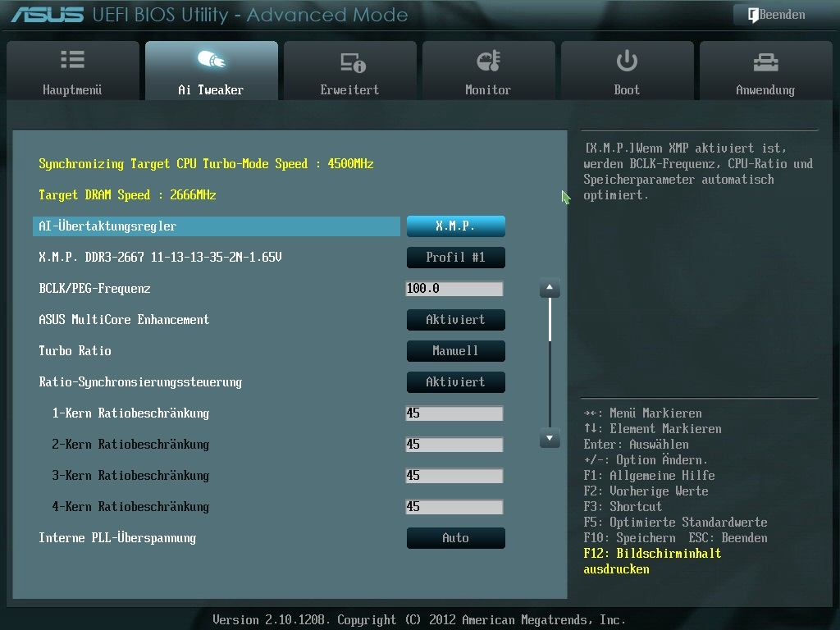
Task: Select the Ratio-Synchronsierungssteuerung label
Action: coord(140,382)
